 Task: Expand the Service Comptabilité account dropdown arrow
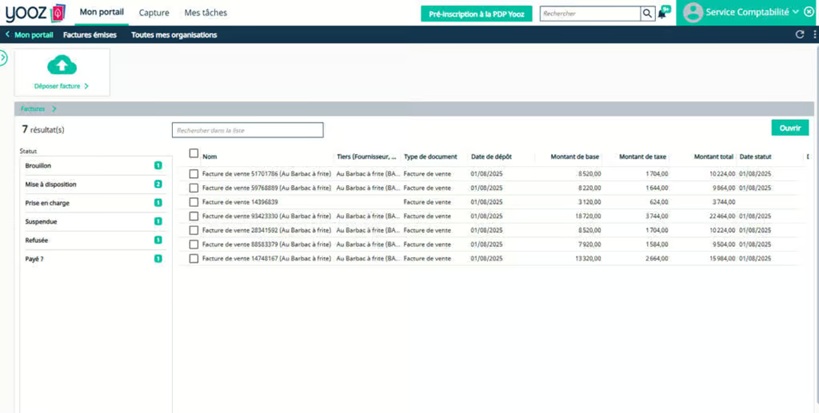(796, 12)
